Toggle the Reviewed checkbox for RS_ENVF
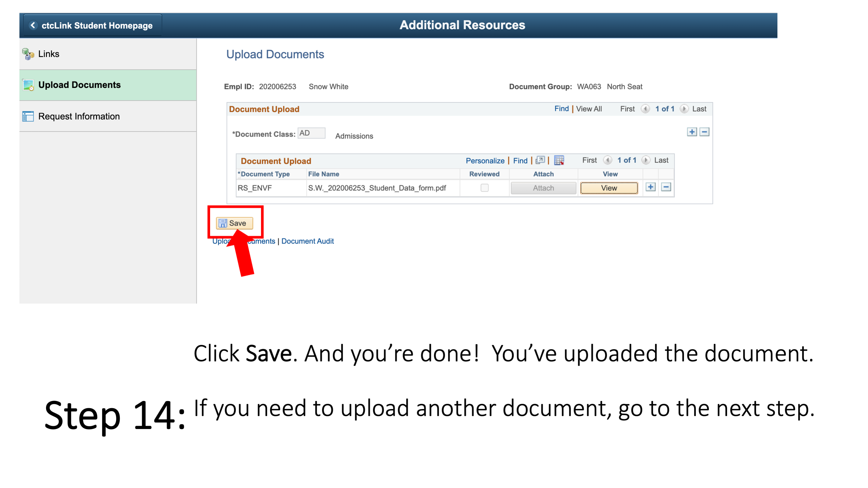Image resolution: width=868 pixels, height=488 pixels. pos(484,188)
